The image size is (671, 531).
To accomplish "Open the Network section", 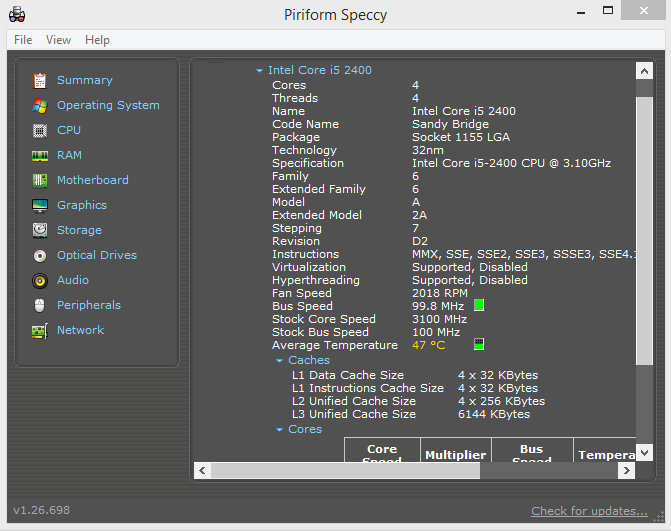I will coord(80,330).
